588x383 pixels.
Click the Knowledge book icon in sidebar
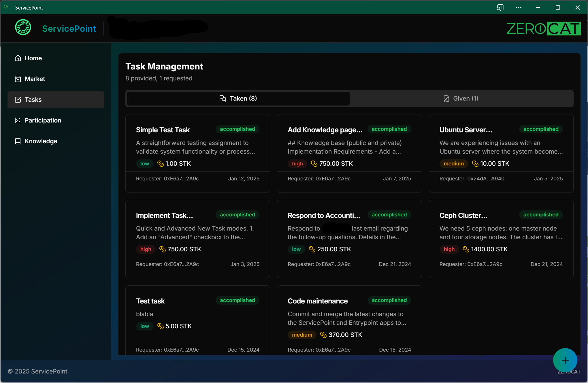tap(18, 141)
